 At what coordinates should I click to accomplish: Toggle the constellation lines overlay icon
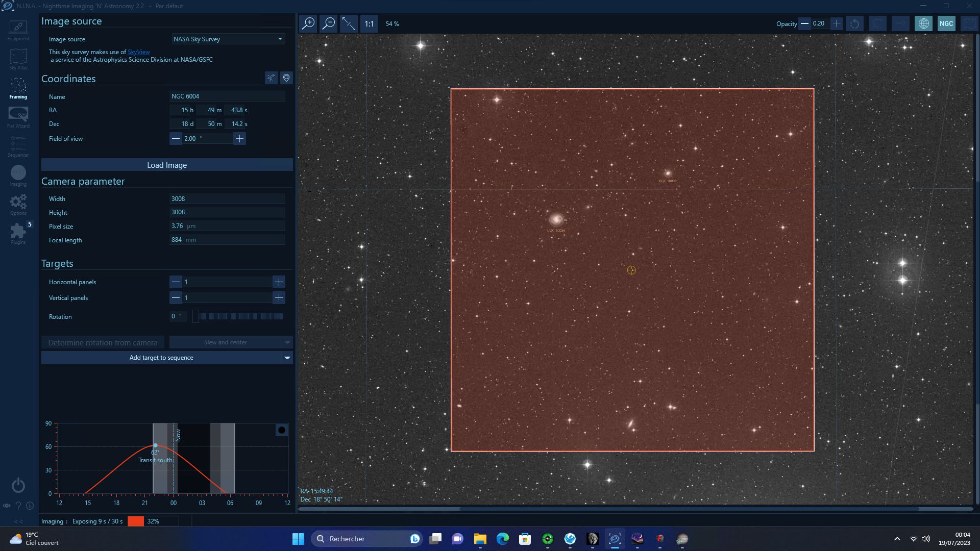[x=901, y=23]
